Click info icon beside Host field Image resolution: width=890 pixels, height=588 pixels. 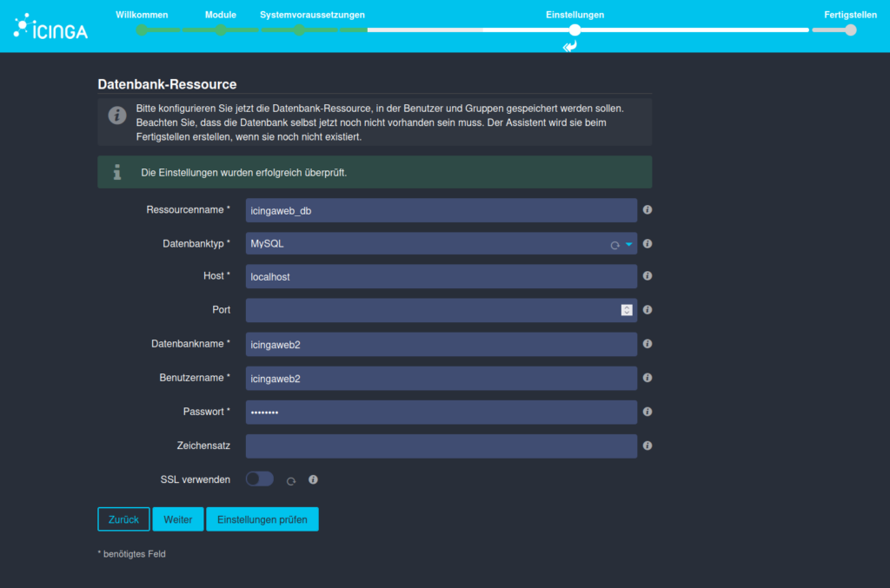(648, 276)
